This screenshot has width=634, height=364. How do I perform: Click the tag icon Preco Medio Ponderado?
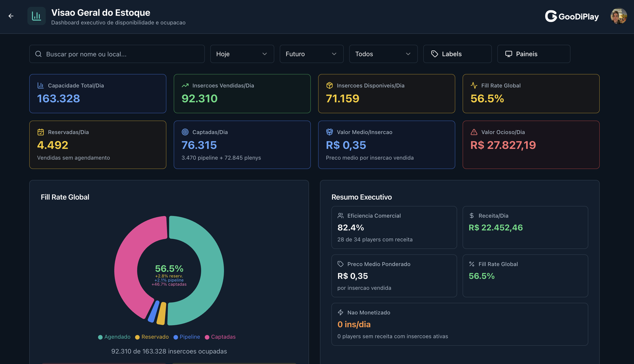341,264
